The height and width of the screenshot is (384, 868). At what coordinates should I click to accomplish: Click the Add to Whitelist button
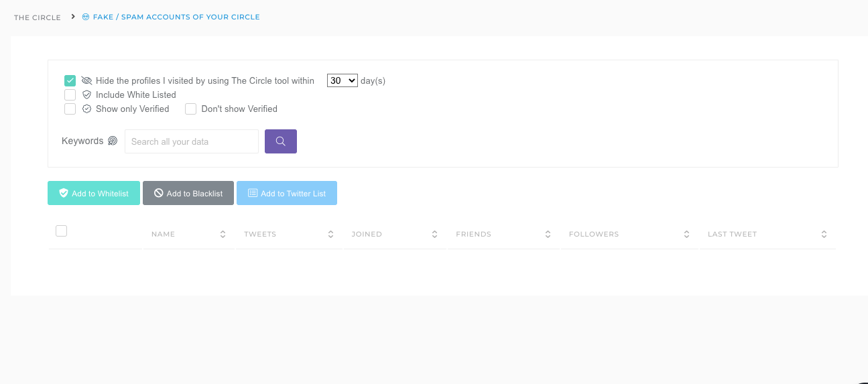94,193
